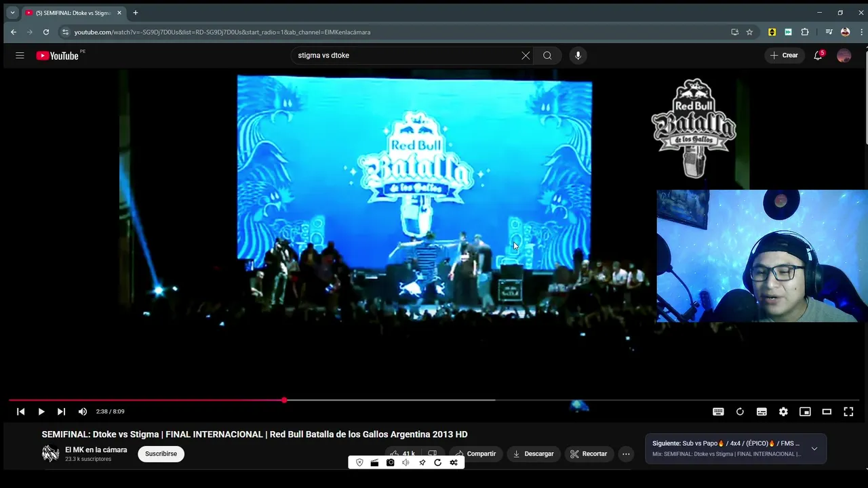This screenshot has height=488, width=868.
Task: Go to YouTube home via the logo
Action: point(58,56)
